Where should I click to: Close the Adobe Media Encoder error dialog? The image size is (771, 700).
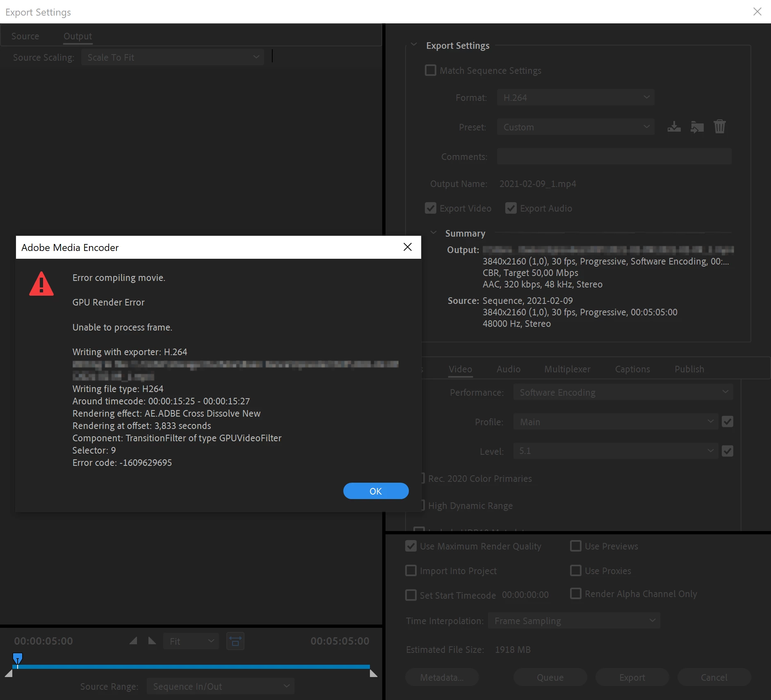(x=407, y=247)
